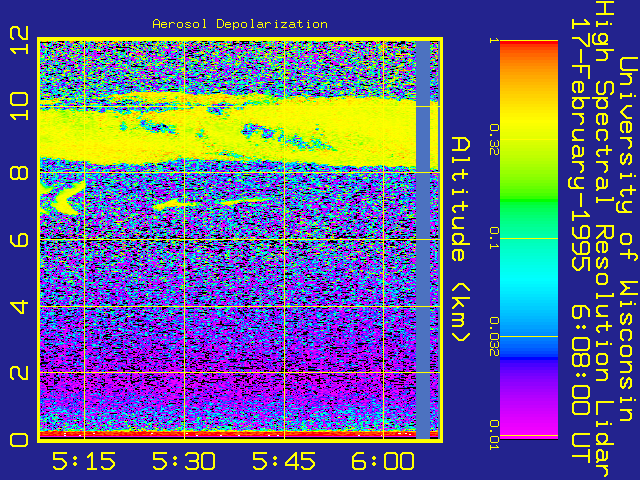Viewport: 640px width, 480px height.
Task: Click the altitude axis label 12
Action: click(x=20, y=40)
